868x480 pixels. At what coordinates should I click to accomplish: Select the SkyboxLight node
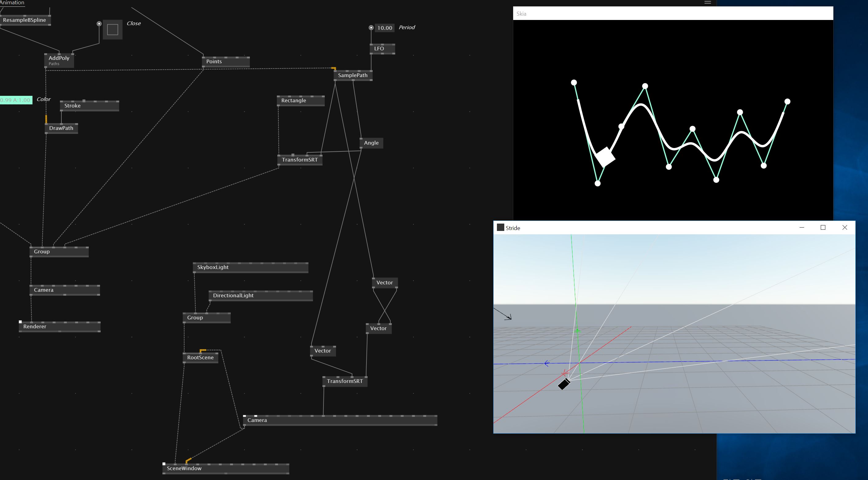click(x=213, y=267)
